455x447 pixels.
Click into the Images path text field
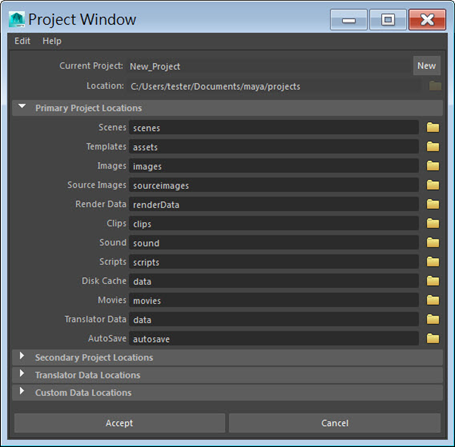tap(274, 166)
